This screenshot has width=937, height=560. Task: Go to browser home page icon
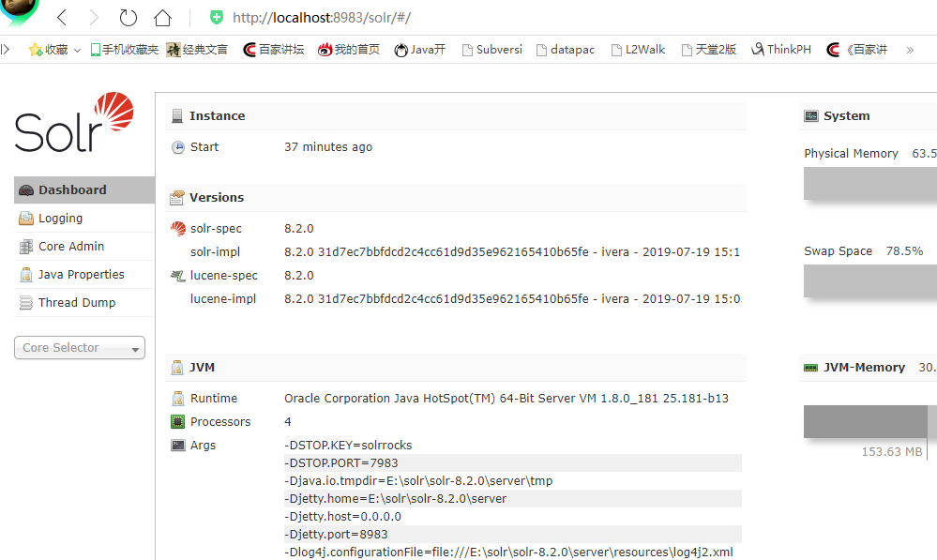click(162, 17)
